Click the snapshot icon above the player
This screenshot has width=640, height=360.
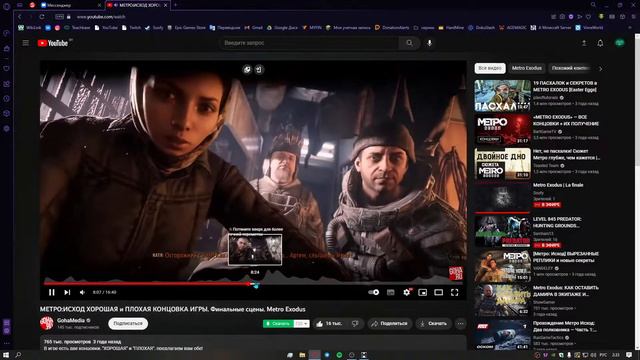point(259,70)
